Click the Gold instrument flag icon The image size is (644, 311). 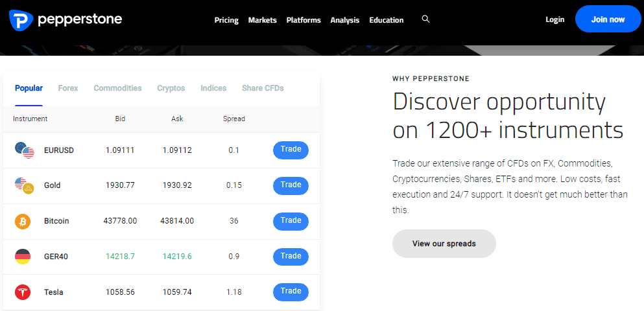(24, 185)
